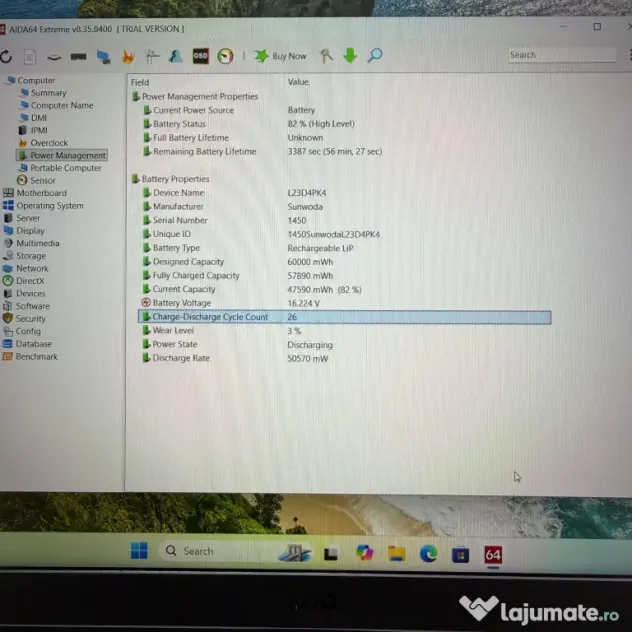Select the Serial Number row
This screenshot has width=632, height=632.
click(347, 220)
